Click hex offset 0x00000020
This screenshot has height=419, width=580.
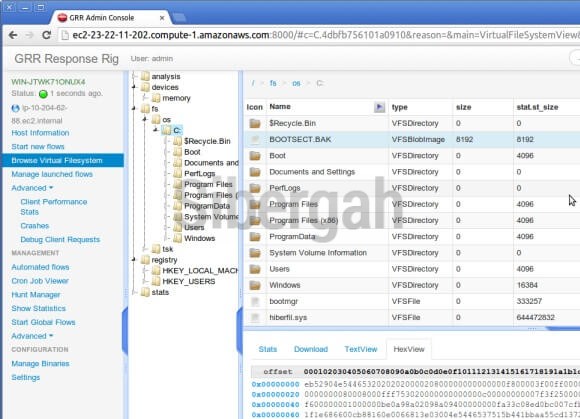276,395
